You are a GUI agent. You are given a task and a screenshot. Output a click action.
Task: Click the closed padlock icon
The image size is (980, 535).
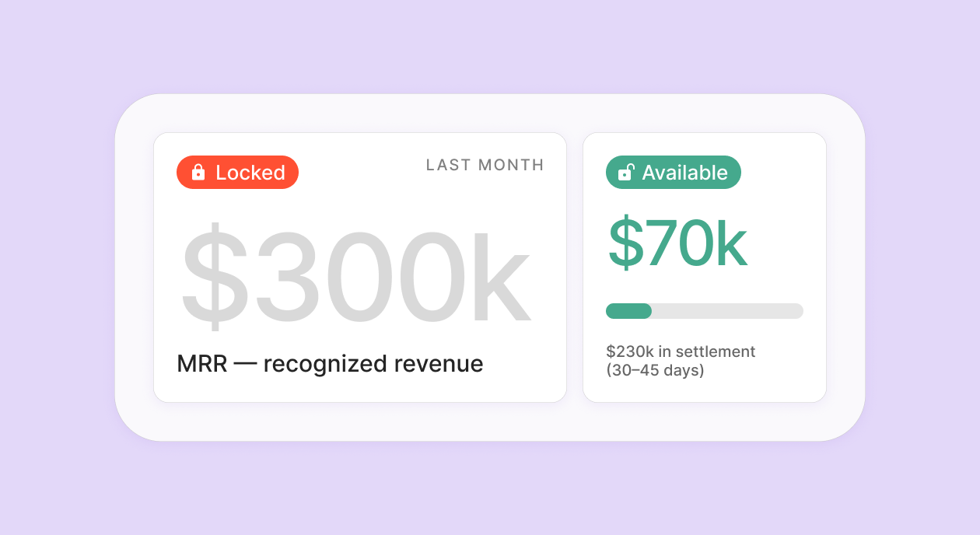tap(198, 172)
